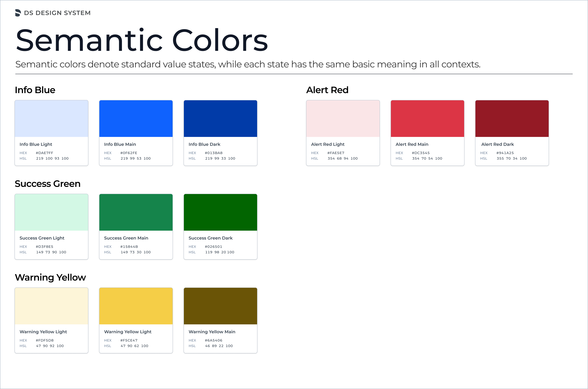Click the pale yellow #FDF5D8 swatch
588x389 pixels.
pyautogui.click(x=51, y=306)
